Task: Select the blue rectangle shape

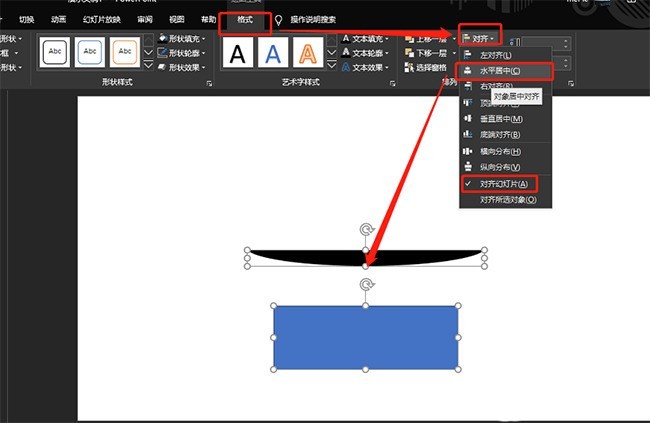Action: [x=366, y=338]
